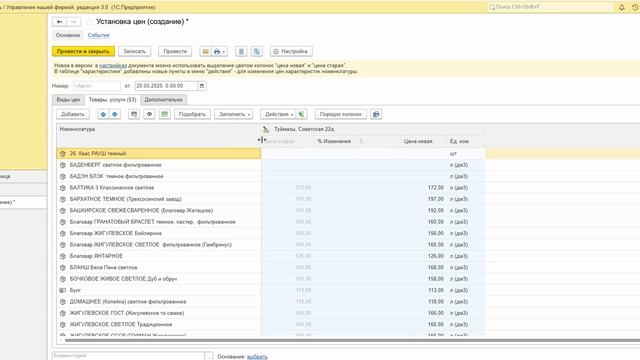Screen dimensions: 640x360
Task: Click into the Номер input field
Action: pyautogui.click(x=97, y=86)
